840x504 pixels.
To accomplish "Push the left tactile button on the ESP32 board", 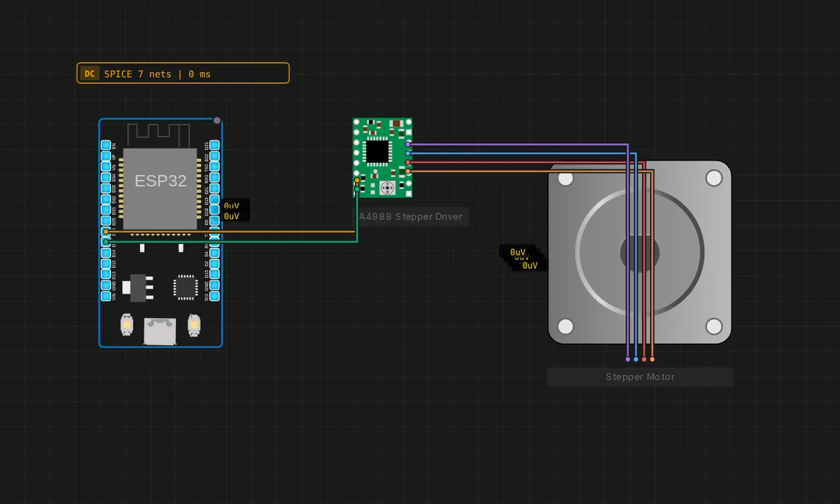I will pos(127,323).
